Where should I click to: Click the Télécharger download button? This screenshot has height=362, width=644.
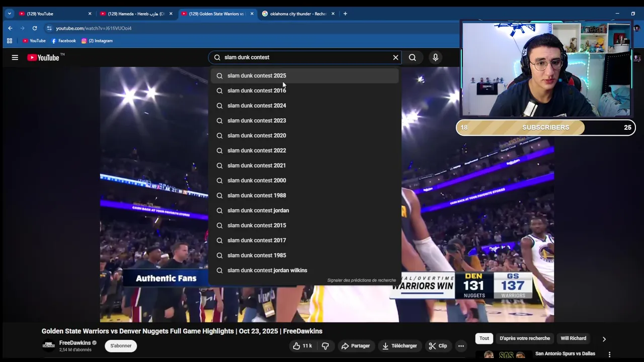[399, 346]
